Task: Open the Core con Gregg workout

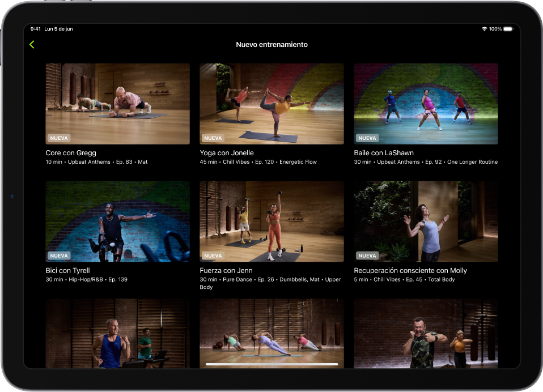Action: [x=117, y=104]
